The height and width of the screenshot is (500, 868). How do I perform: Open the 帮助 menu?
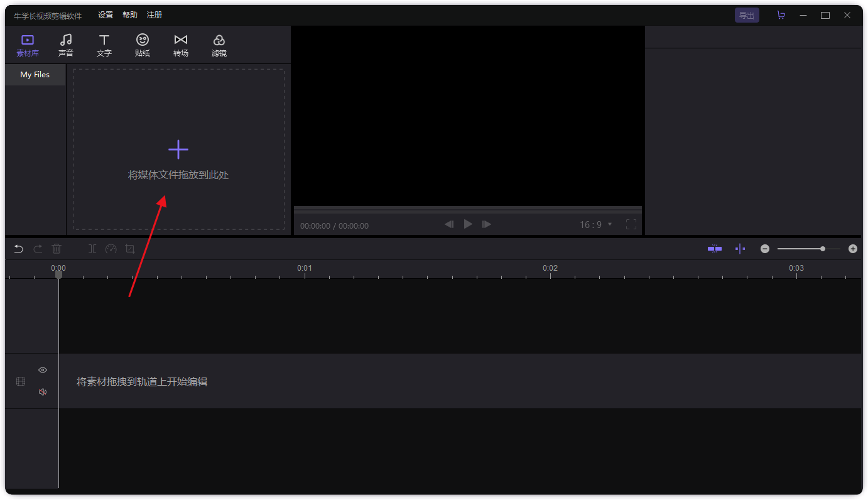[x=130, y=15]
